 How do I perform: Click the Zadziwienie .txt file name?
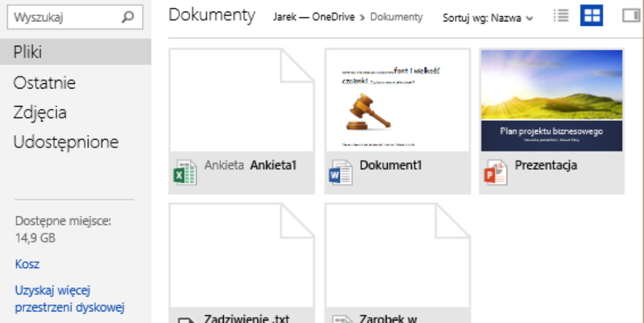pyautogui.click(x=247, y=318)
